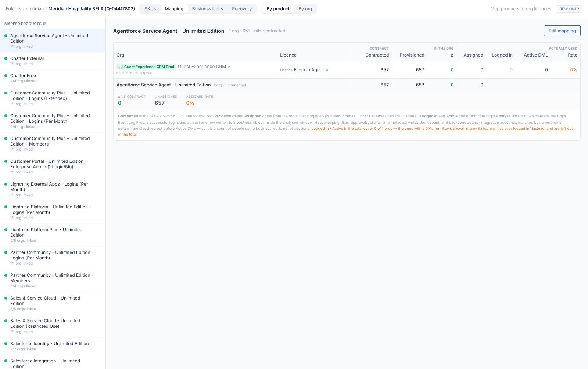Click the Provisioned column header
The width and height of the screenshot is (588, 369).
[412, 55]
